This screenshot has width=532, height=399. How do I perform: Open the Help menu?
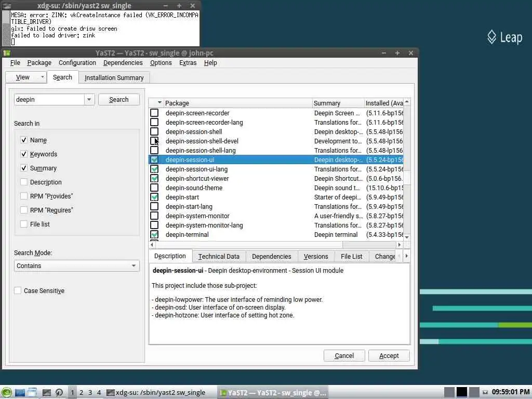(x=210, y=63)
